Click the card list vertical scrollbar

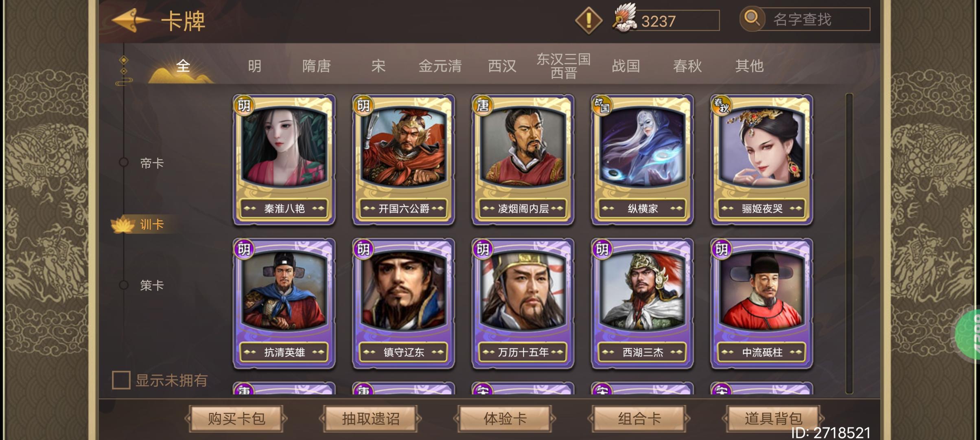(x=849, y=244)
